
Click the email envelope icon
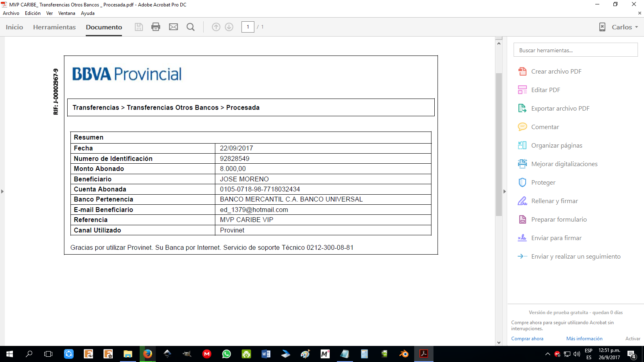click(173, 27)
